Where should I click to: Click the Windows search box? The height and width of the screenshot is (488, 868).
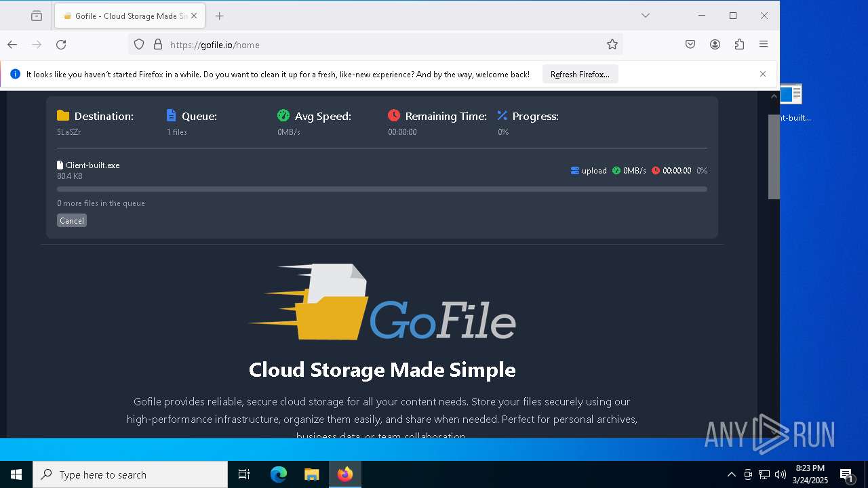click(x=130, y=474)
